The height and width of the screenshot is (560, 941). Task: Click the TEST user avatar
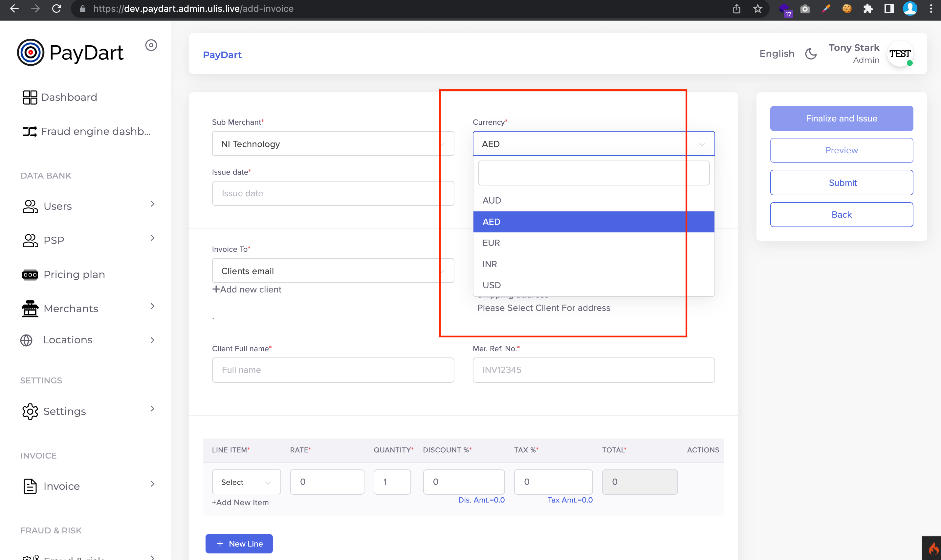coord(900,54)
